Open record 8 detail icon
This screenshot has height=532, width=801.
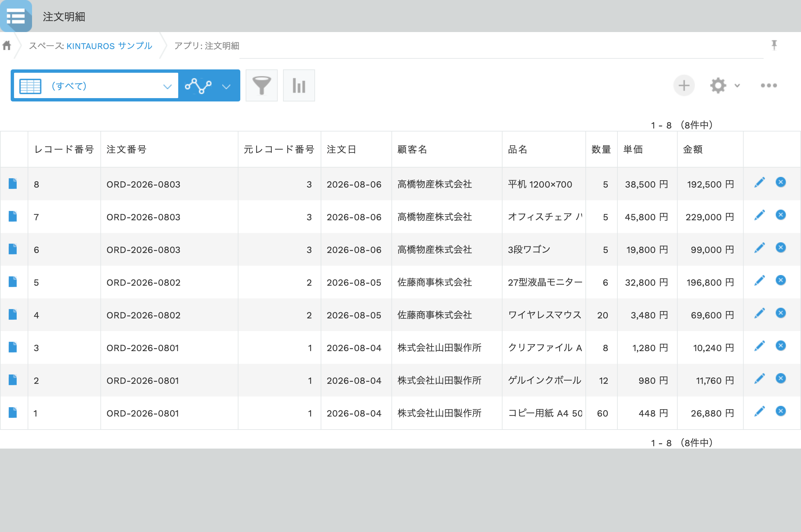(x=13, y=184)
